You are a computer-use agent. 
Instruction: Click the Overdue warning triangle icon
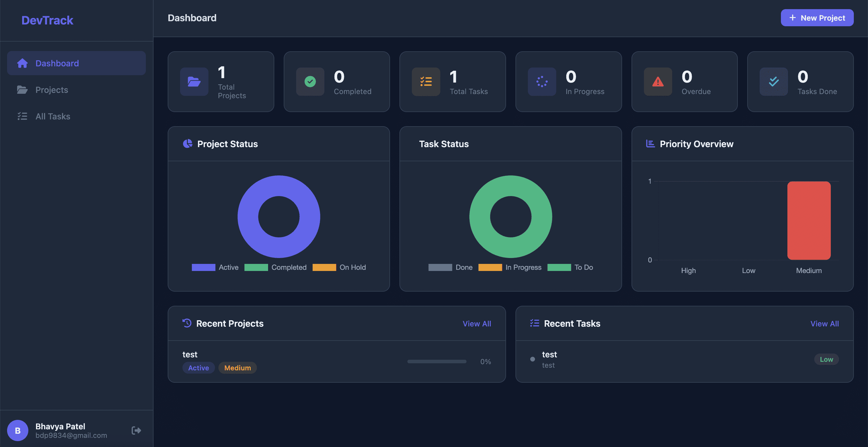click(658, 81)
